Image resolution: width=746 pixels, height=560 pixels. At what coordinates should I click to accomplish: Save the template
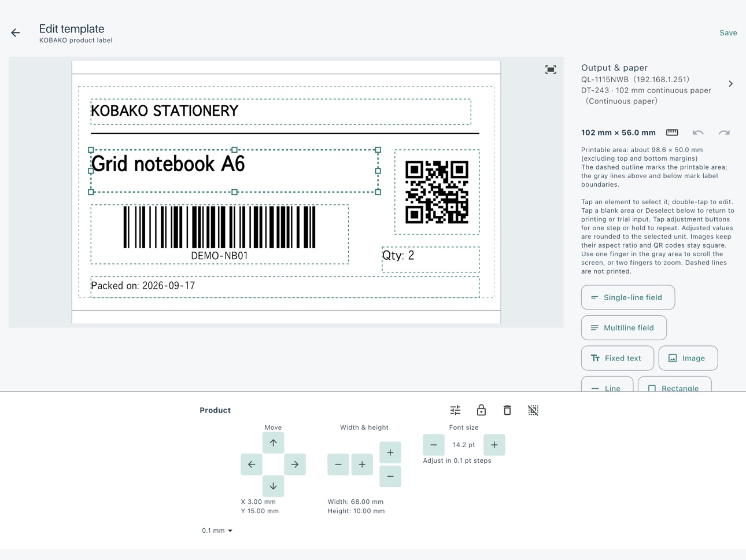pos(728,33)
